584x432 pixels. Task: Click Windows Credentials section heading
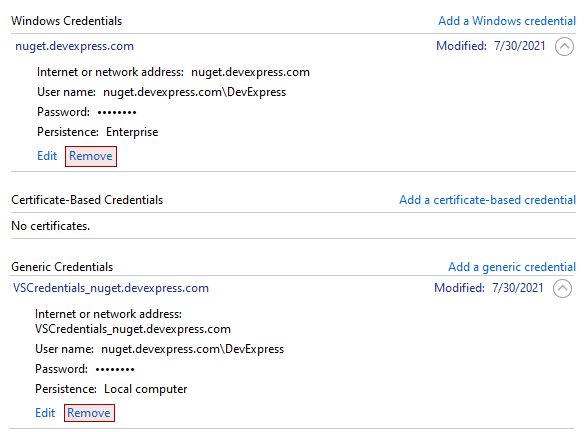click(66, 21)
